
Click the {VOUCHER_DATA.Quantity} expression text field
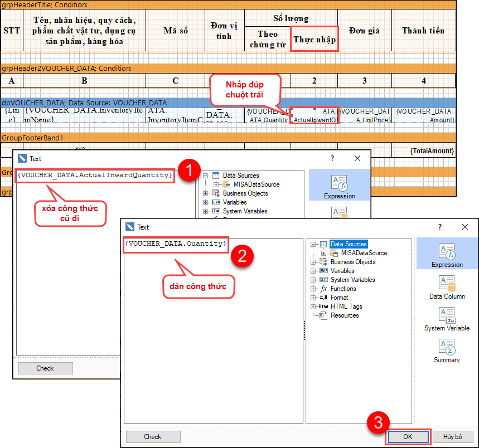coord(176,244)
